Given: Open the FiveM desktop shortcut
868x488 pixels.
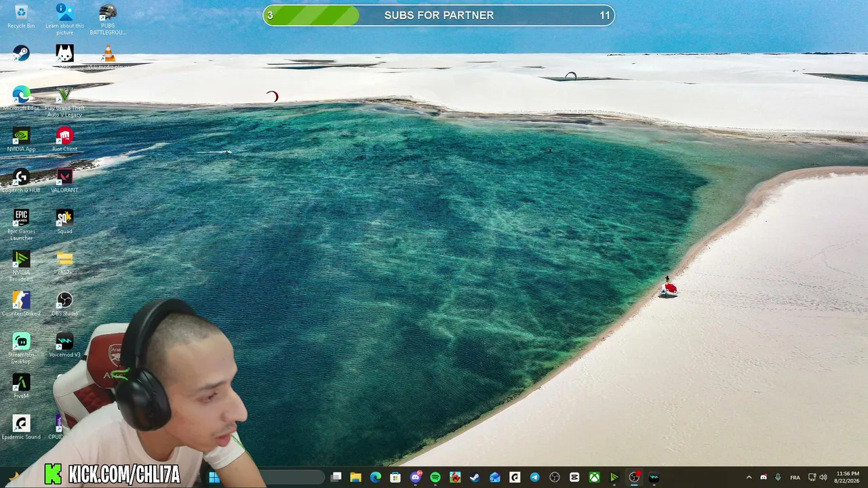Looking at the screenshot, I should [x=21, y=386].
